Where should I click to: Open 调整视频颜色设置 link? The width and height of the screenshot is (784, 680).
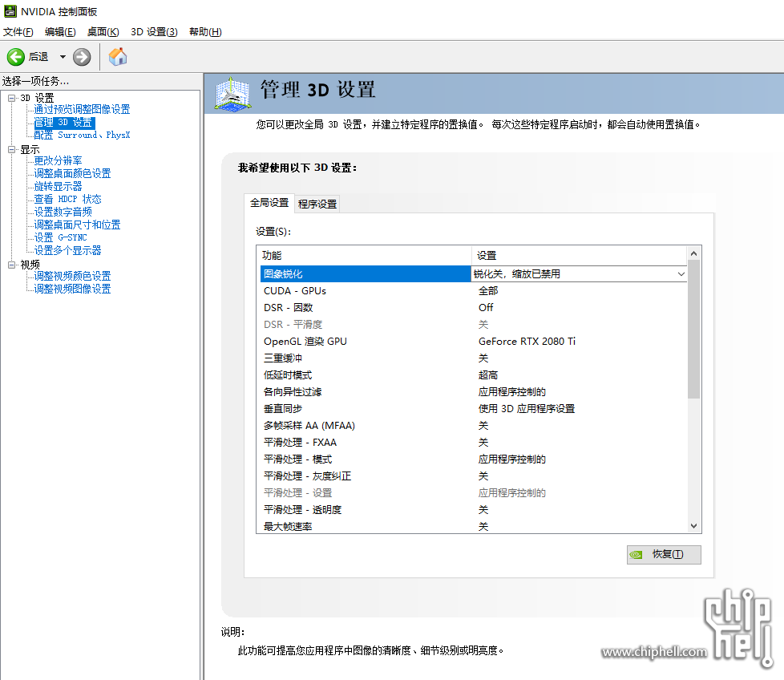pyautogui.click(x=72, y=276)
